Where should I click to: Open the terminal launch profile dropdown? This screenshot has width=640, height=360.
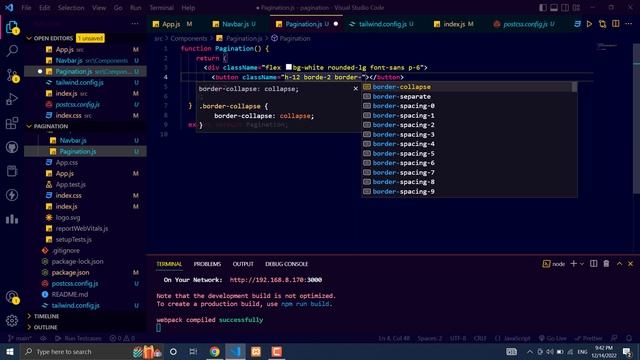coord(582,264)
